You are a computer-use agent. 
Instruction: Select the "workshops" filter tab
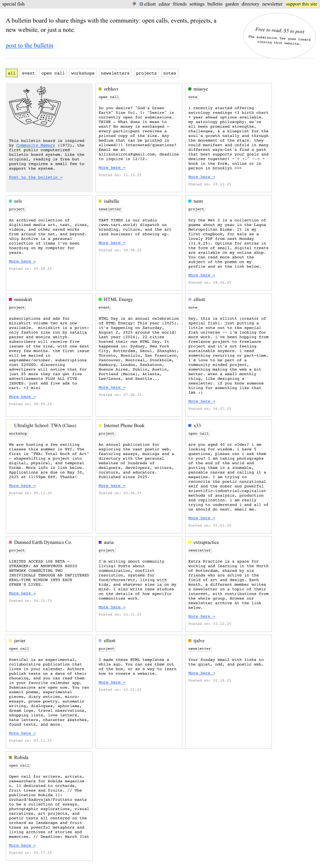pos(83,73)
